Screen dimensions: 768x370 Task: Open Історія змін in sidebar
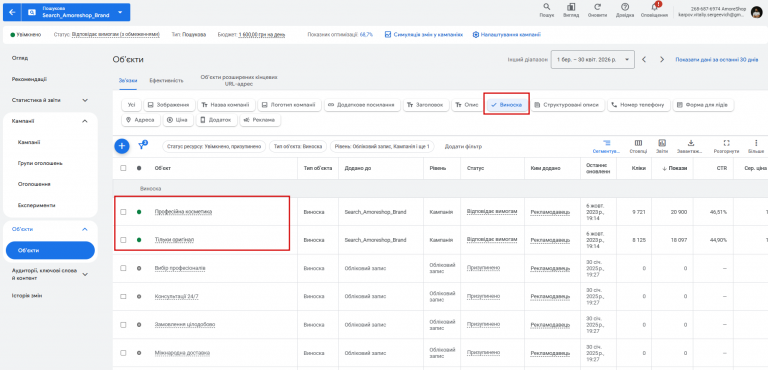click(x=27, y=296)
